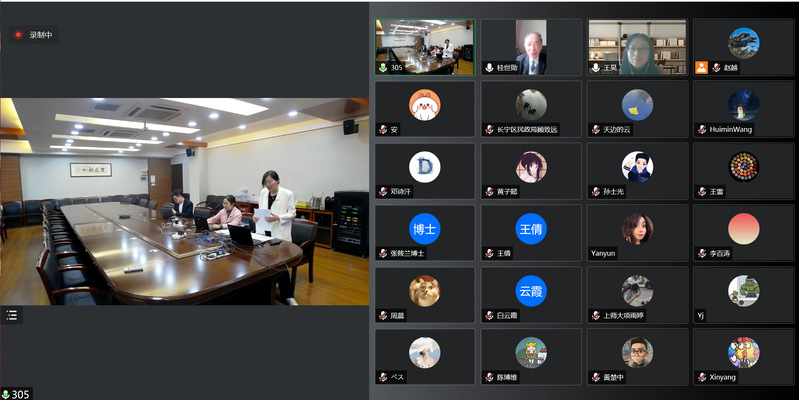Screen dimensions: 799x400
Task: Click the red recording indicator icon
Action: [18, 35]
